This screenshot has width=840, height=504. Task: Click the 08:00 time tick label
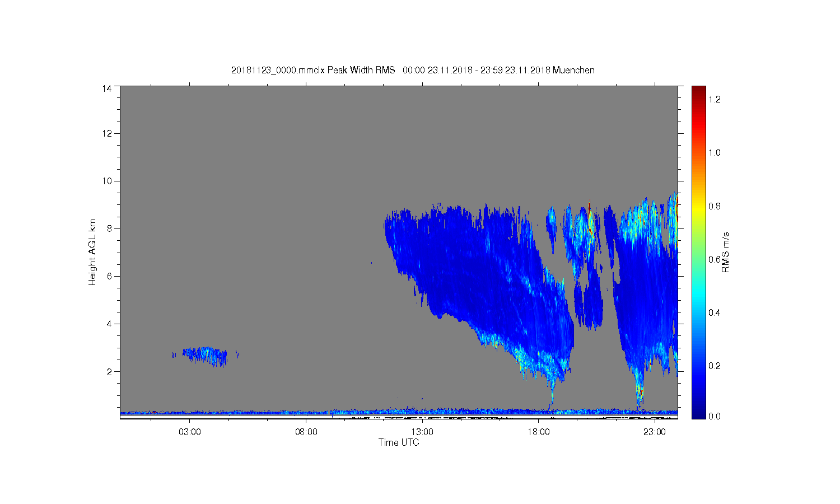(306, 432)
